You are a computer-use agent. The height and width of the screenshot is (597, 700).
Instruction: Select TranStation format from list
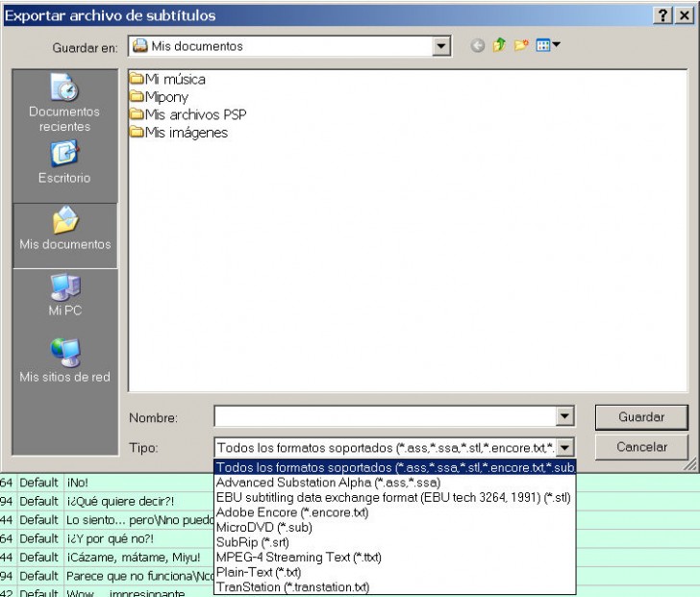[292, 586]
